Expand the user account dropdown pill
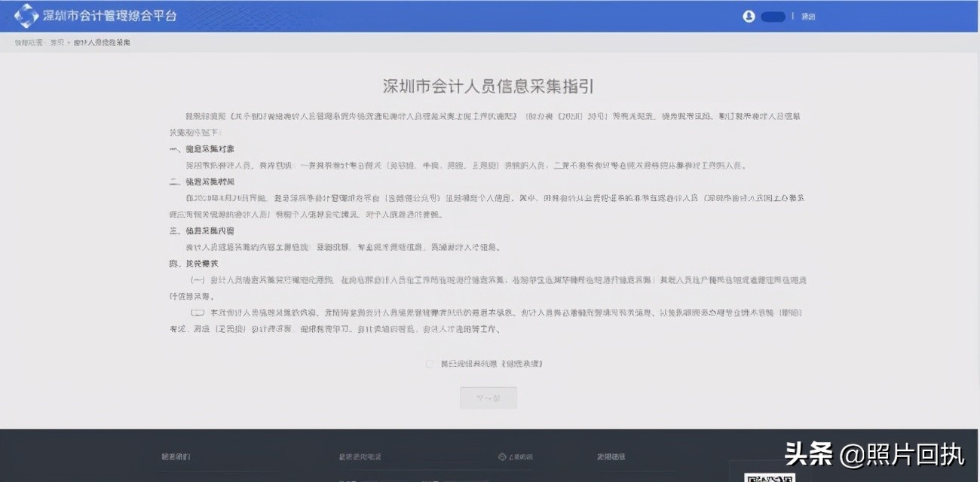The image size is (980, 482). tap(773, 16)
